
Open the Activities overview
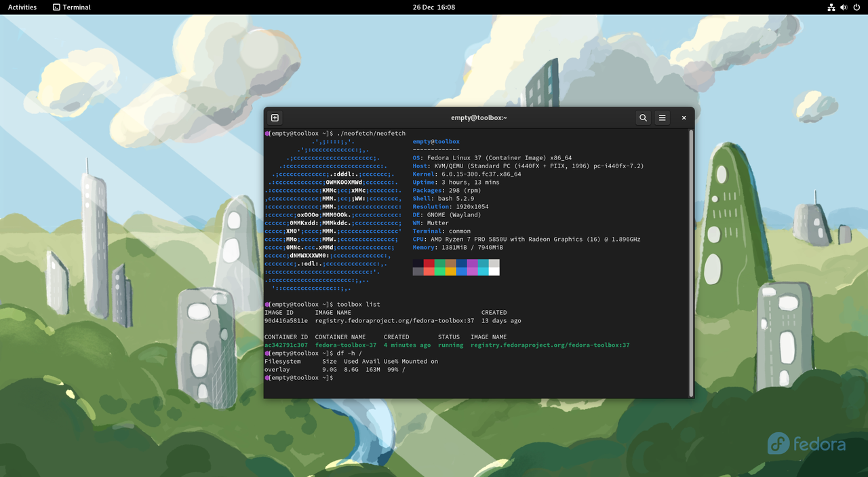coord(22,7)
